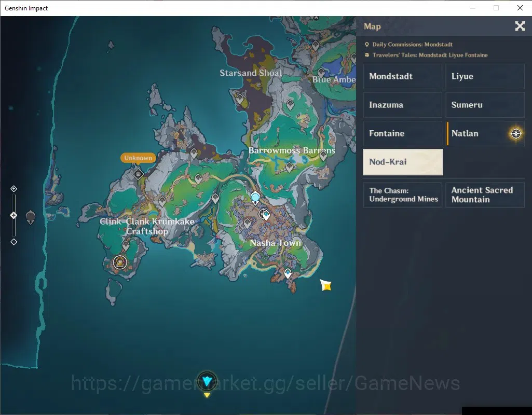This screenshot has width=532, height=415.
Task: Click the Travelers' Tales line
Action: click(430, 55)
